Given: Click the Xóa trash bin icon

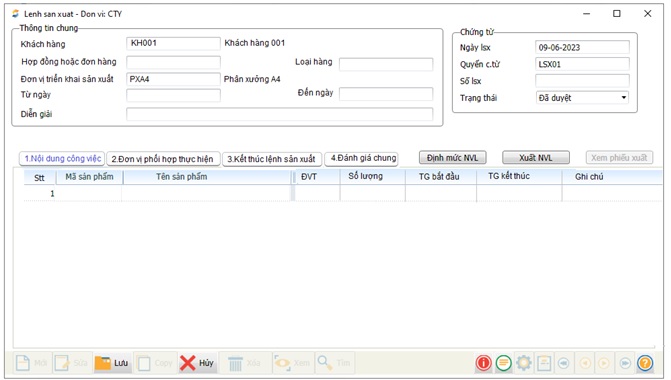Looking at the screenshot, I should (x=244, y=363).
